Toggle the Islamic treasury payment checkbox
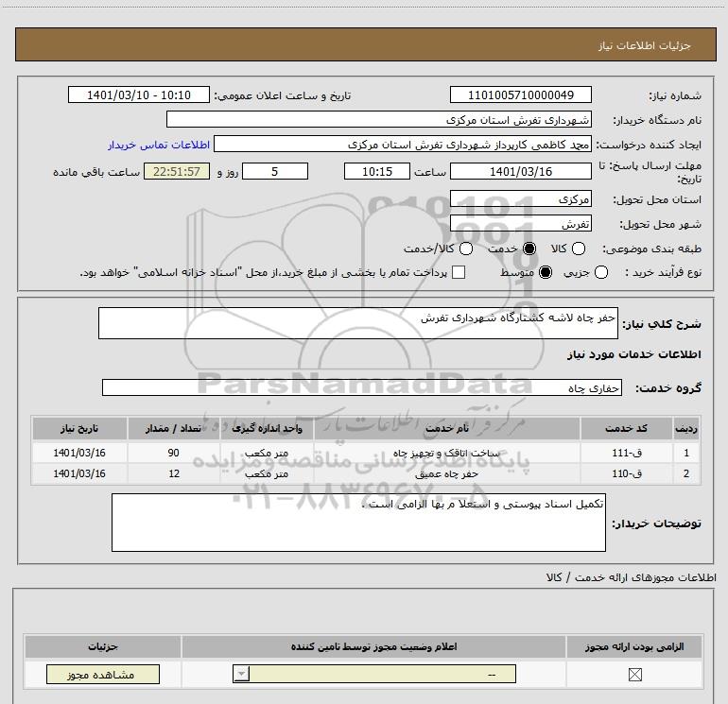The height and width of the screenshot is (704, 728). click(x=459, y=272)
